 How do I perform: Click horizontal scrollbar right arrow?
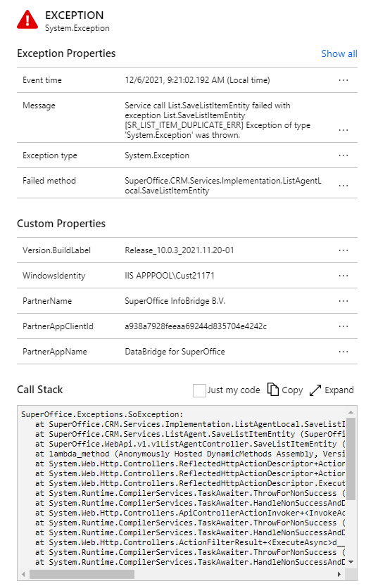tap(339, 574)
